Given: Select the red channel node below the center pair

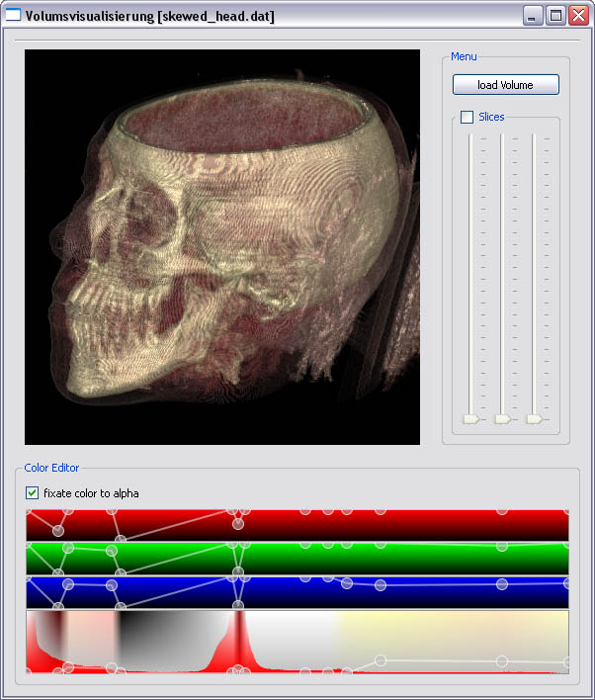Looking at the screenshot, I should [x=238, y=524].
